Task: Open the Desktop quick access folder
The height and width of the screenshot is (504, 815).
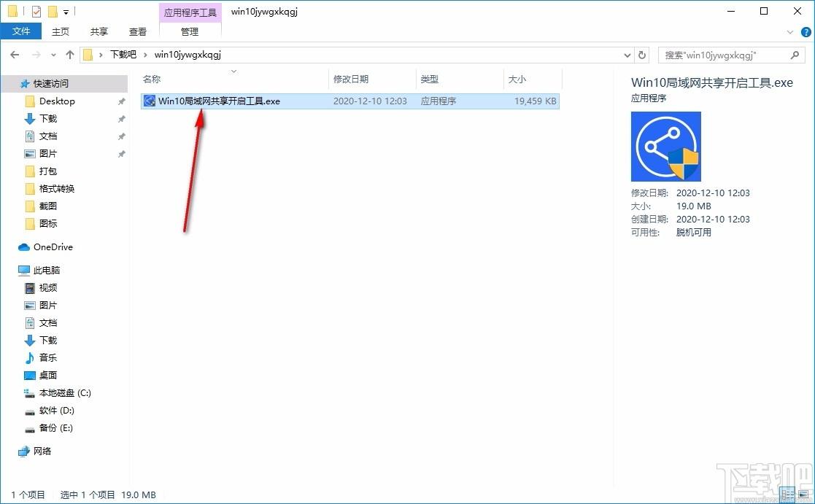Action: (57, 101)
